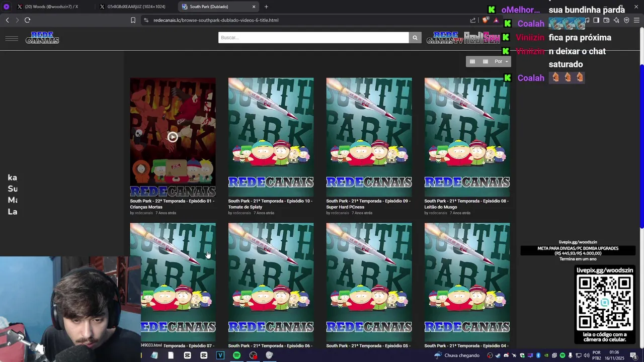Image resolution: width=644 pixels, height=362 pixels.
Task: Open the Brave Wallet icon
Action: pos(606,20)
